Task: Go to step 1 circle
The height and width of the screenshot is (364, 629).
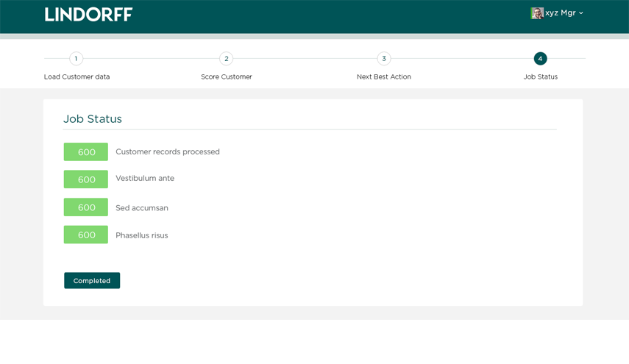Action: pos(76,59)
